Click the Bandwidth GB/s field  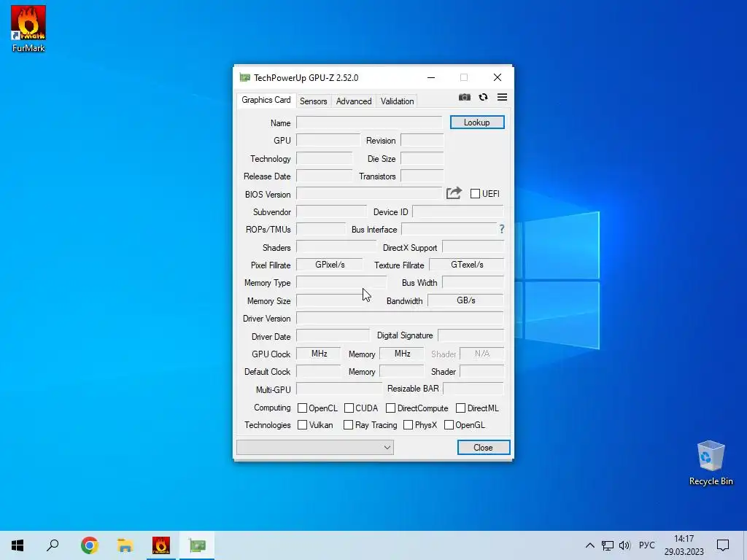(465, 300)
